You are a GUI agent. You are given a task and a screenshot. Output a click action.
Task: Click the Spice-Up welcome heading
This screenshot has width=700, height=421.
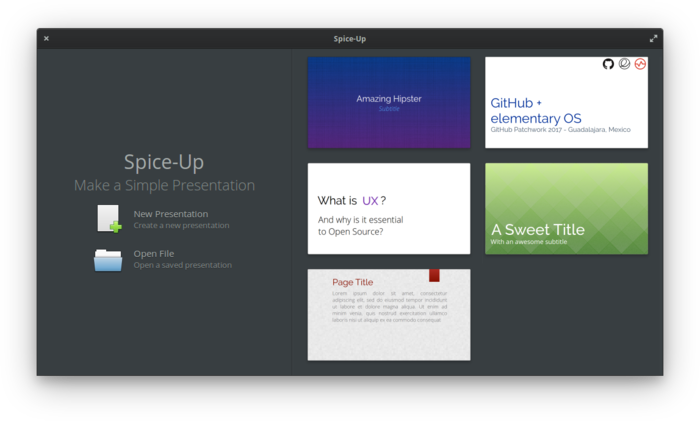click(x=164, y=162)
